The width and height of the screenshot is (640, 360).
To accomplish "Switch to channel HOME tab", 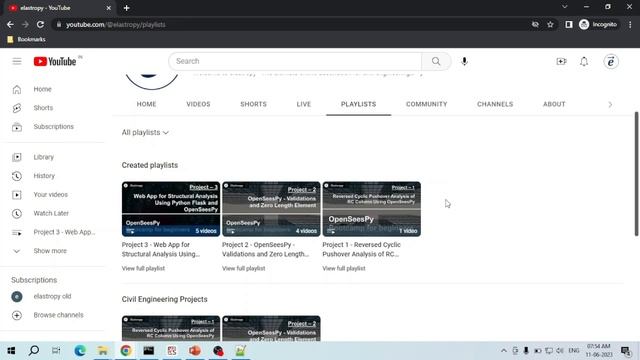I will coord(146,104).
